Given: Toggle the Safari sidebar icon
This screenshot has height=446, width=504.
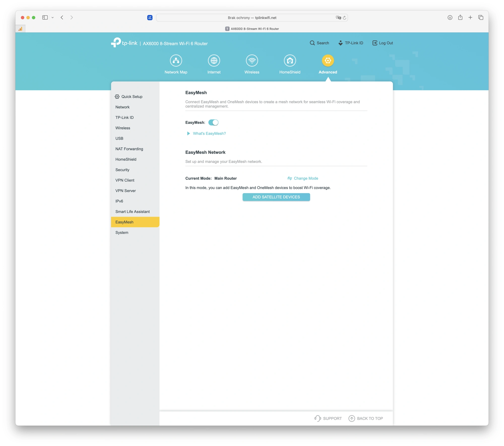Looking at the screenshot, I should pyautogui.click(x=45, y=17).
